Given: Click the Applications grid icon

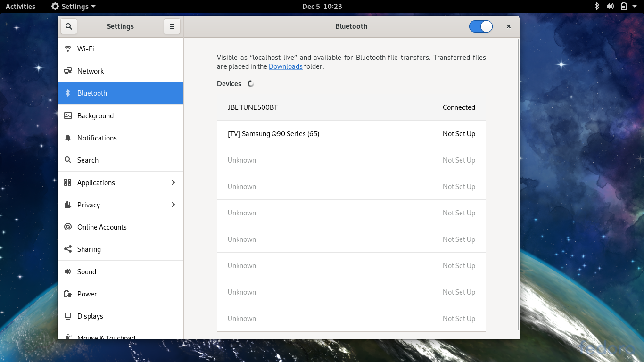Looking at the screenshot, I should [x=68, y=182].
